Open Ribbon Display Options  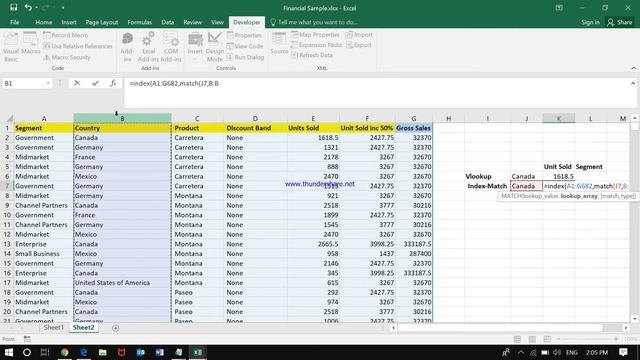point(559,8)
